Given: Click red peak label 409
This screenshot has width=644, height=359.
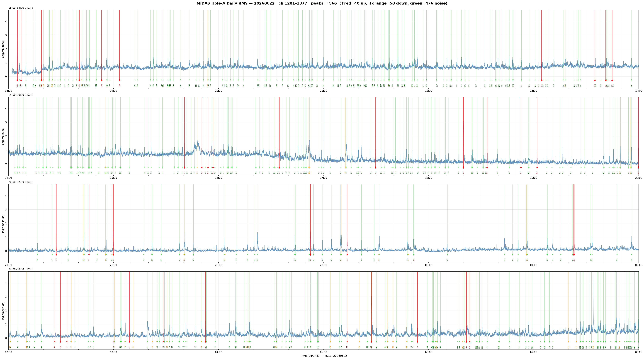Looking at the screenshot, I should click(x=55, y=347).
